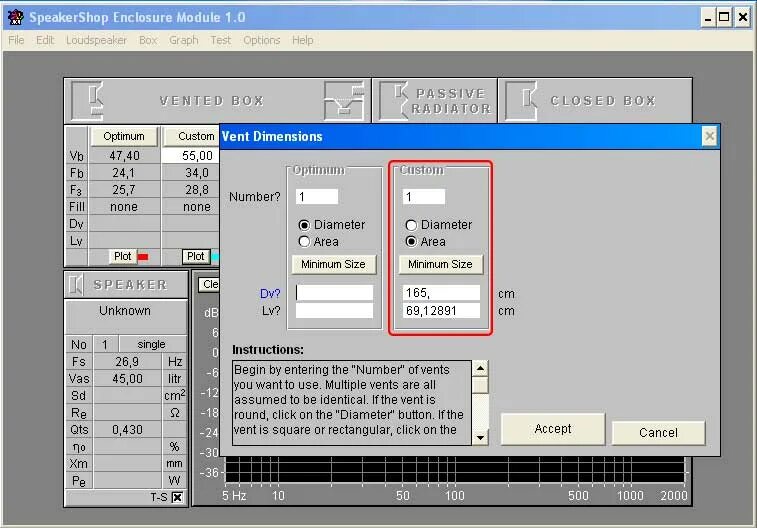Image resolution: width=757 pixels, height=528 pixels.
Task: Click the partially hidden Cle button in graph panel
Action: pyautogui.click(x=209, y=284)
